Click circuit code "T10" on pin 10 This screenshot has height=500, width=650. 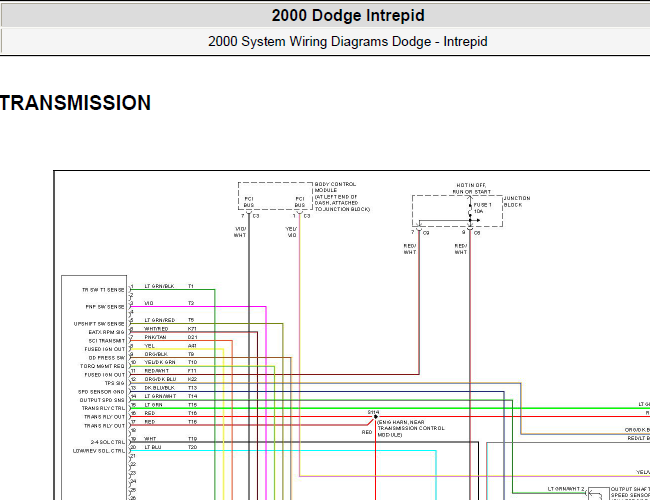192,362
